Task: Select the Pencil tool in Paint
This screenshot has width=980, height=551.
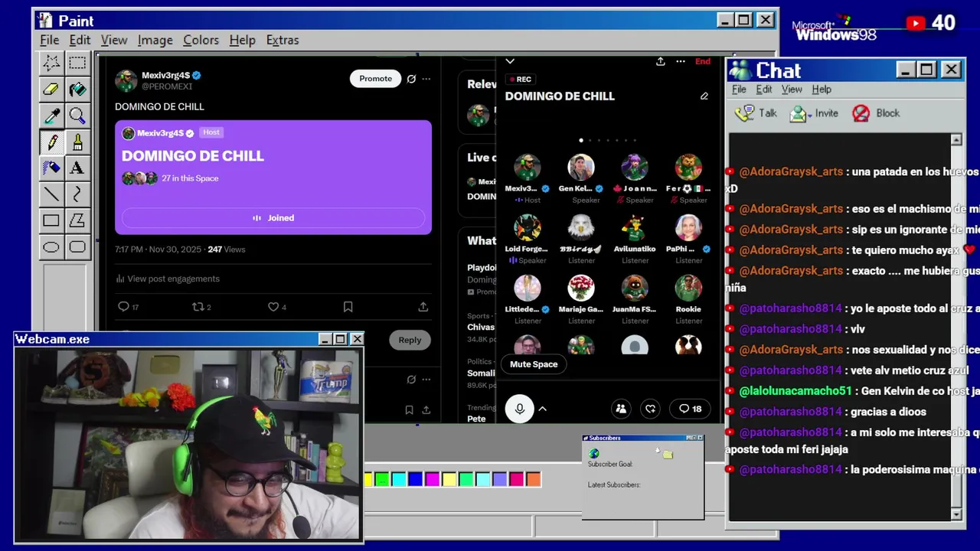Action: (x=51, y=142)
